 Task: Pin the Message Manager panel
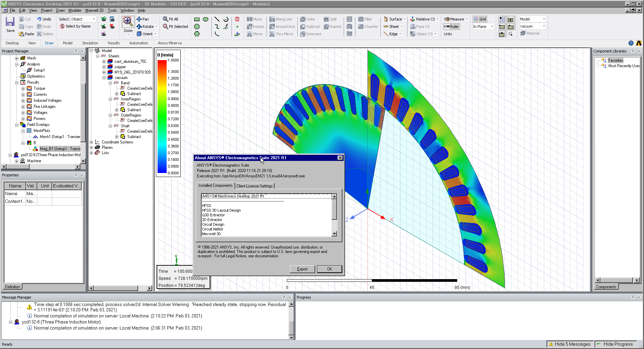coord(284,297)
